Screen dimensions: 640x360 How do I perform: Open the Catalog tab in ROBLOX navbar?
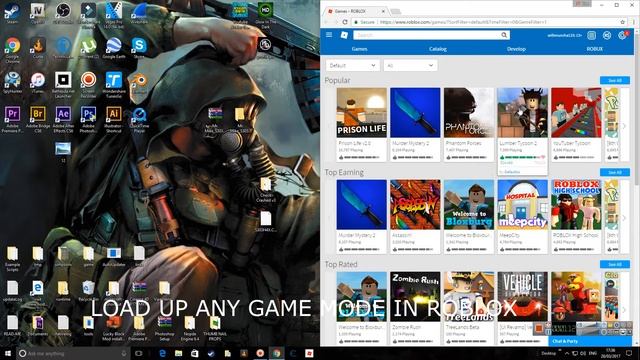click(438, 49)
